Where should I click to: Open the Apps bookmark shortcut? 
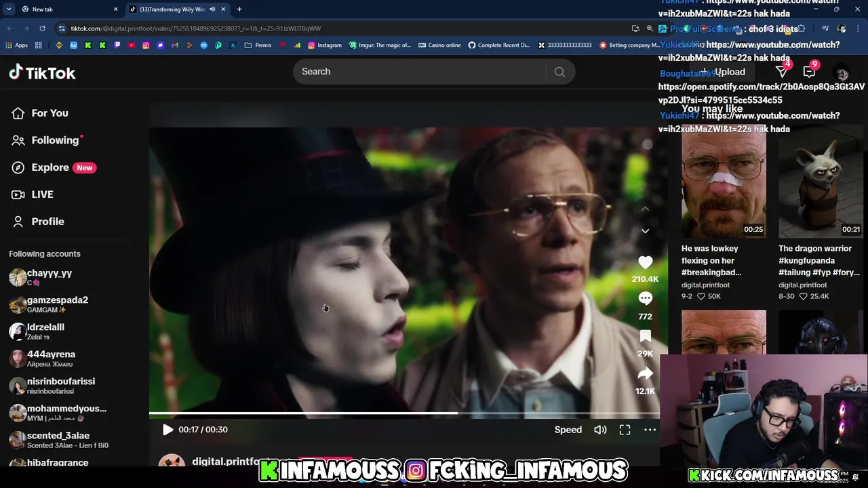coord(16,45)
